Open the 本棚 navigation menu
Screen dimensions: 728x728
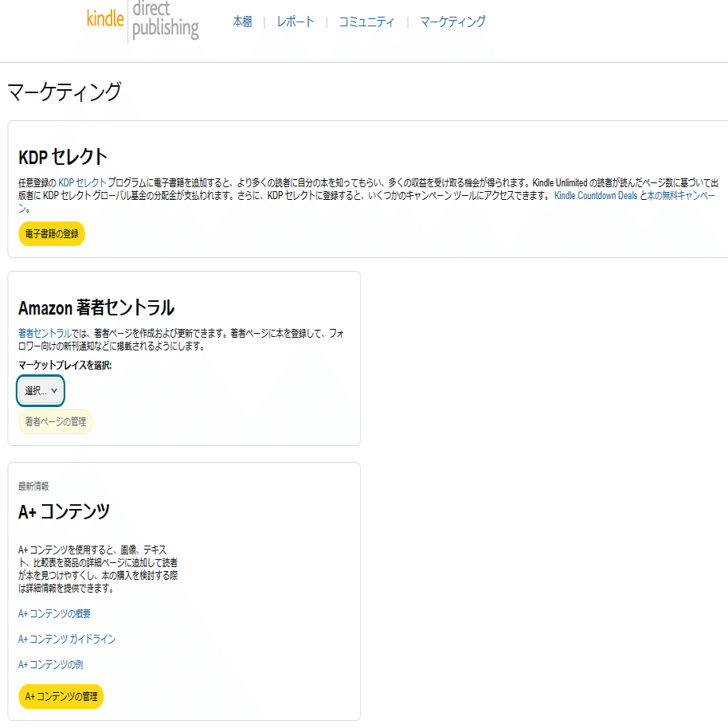tap(242, 22)
